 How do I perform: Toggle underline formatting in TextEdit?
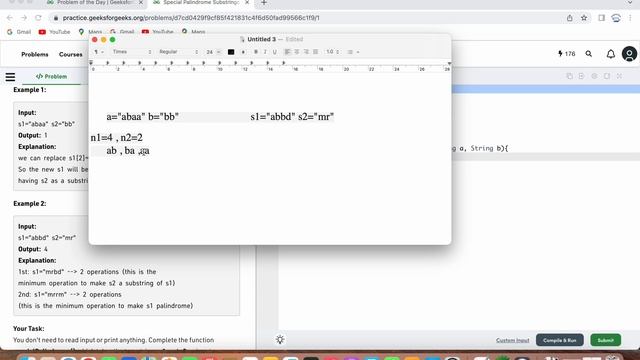click(274, 52)
